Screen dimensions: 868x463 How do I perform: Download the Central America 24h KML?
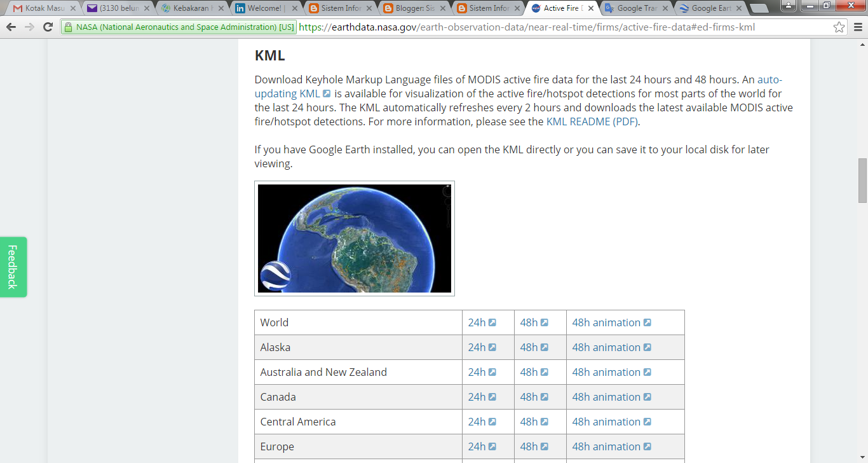click(482, 422)
